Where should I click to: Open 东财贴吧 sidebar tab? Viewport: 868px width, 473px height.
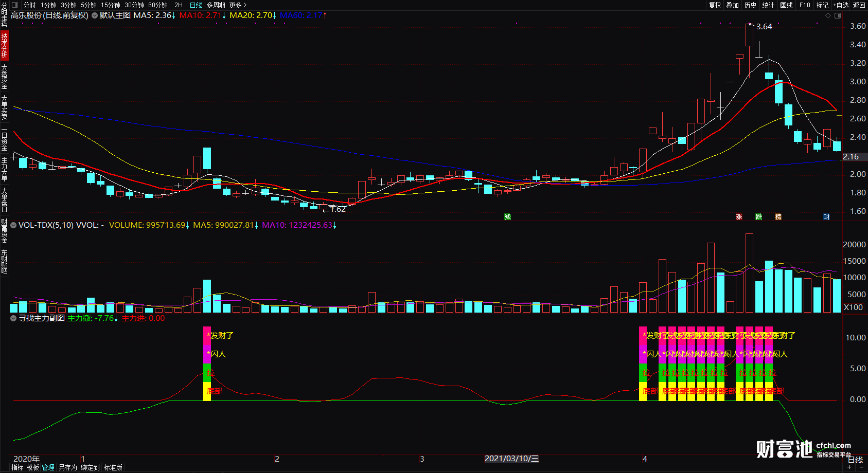pyautogui.click(x=4, y=261)
